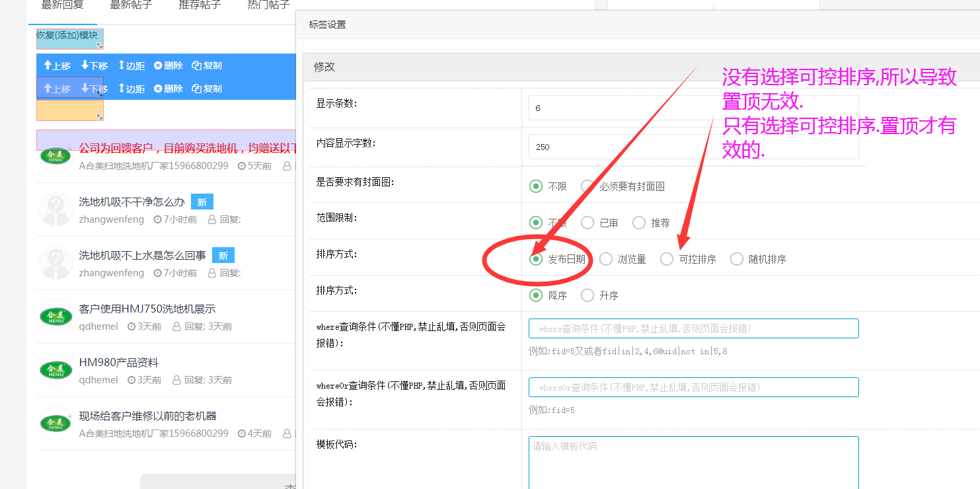Select 推荐 under 范围限制
980x489 pixels.
pos(639,223)
